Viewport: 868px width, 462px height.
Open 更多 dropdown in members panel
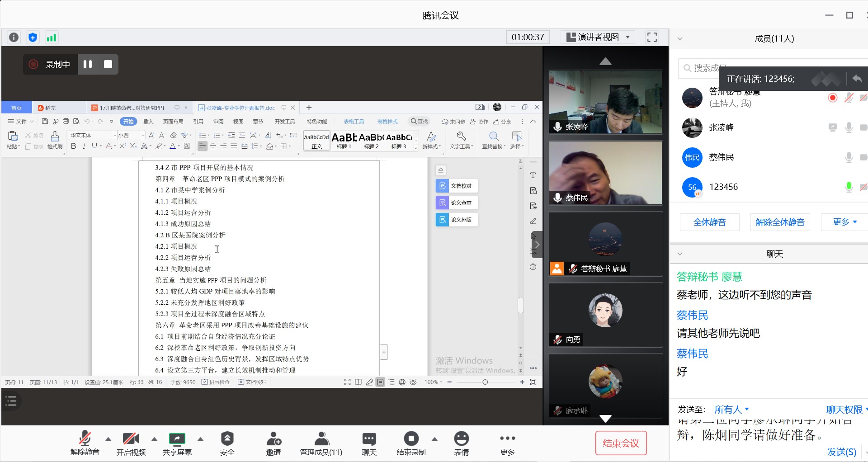[844, 222]
